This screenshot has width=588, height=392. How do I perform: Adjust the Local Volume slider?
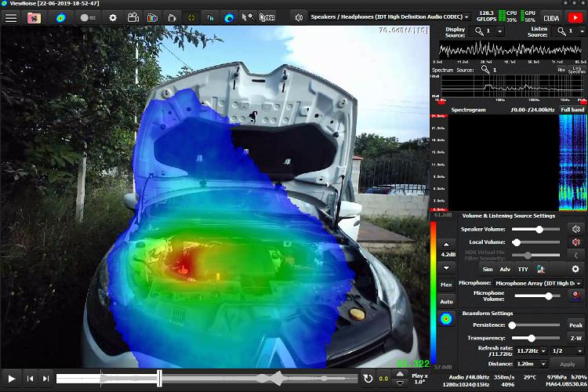click(535, 242)
